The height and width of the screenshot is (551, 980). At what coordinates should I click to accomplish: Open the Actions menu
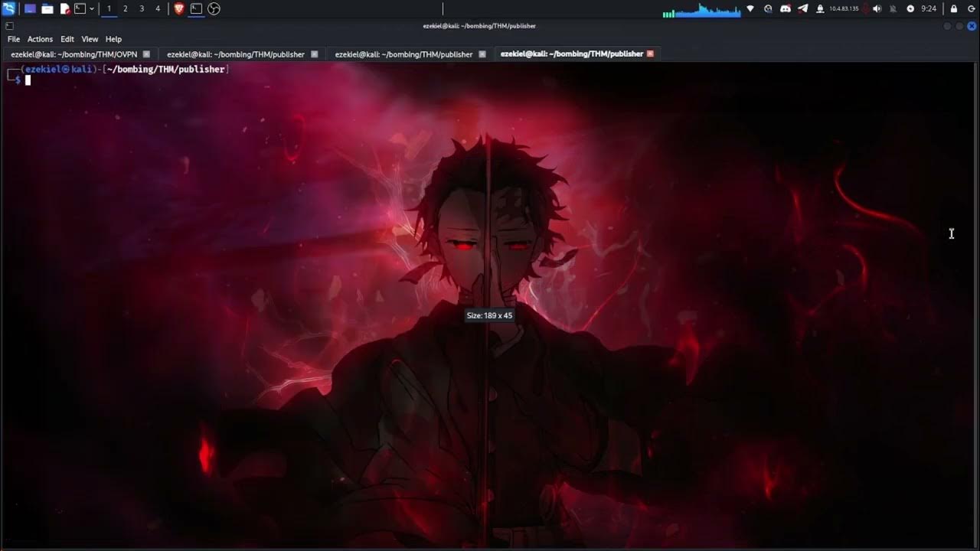(x=41, y=39)
